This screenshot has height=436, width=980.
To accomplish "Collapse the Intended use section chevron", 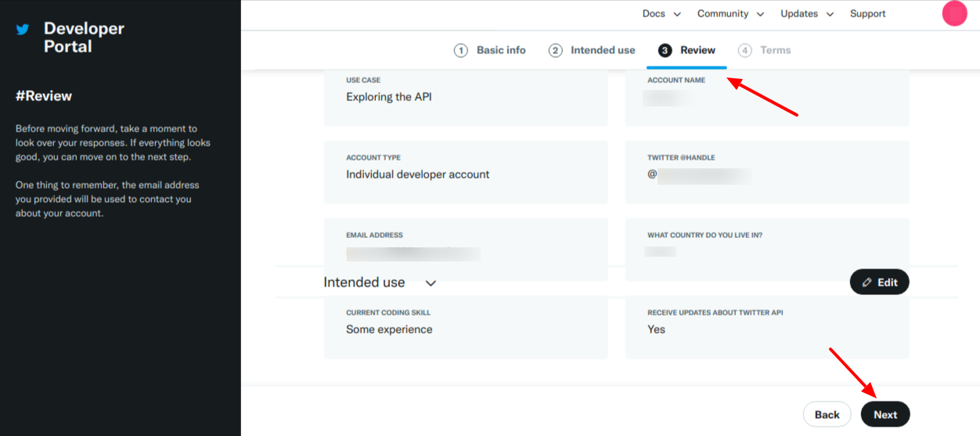I will tap(431, 283).
